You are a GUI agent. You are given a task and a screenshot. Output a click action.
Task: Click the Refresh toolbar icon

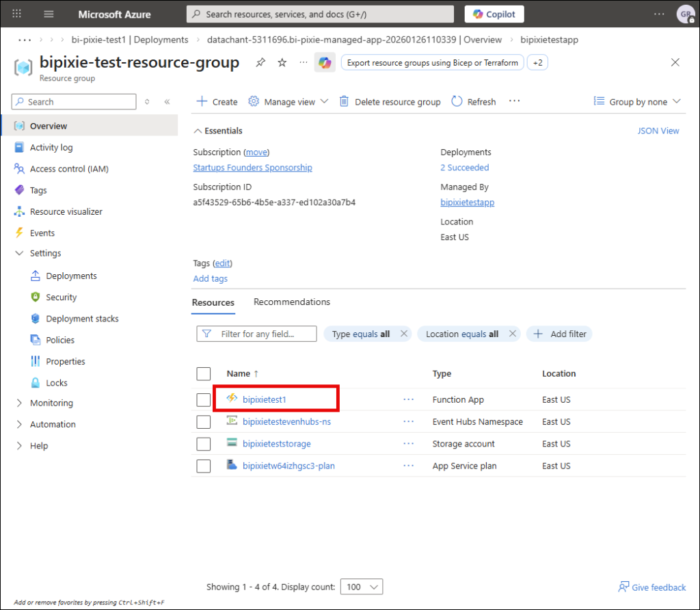(x=457, y=101)
